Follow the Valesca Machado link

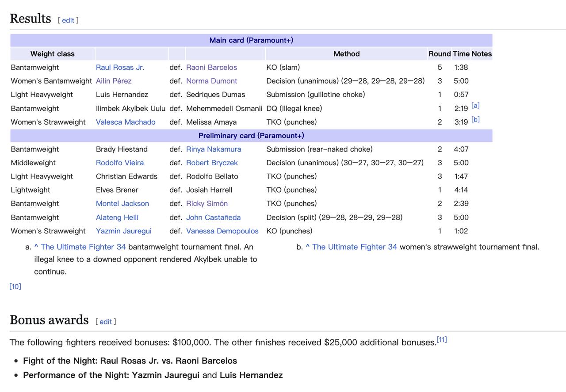(x=126, y=122)
